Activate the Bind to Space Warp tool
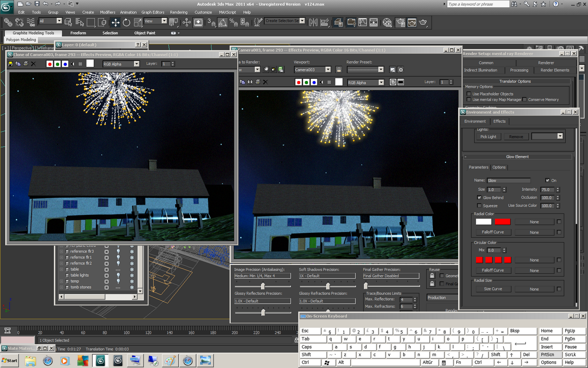 [x=31, y=22]
